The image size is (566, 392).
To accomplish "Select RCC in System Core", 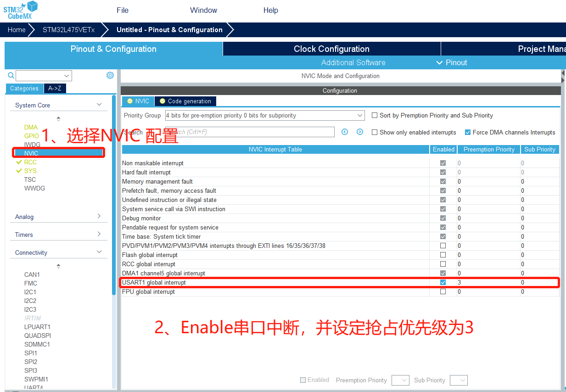I will coord(30,162).
